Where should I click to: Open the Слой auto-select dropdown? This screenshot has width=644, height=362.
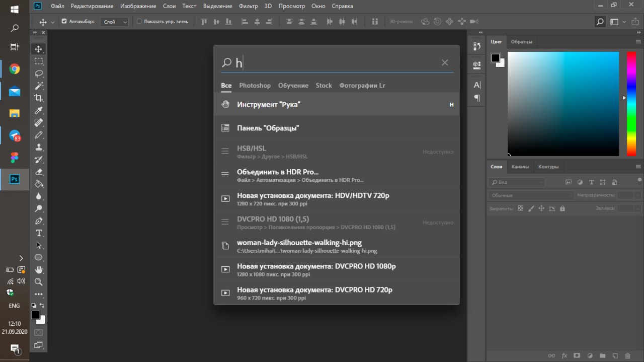point(114,22)
